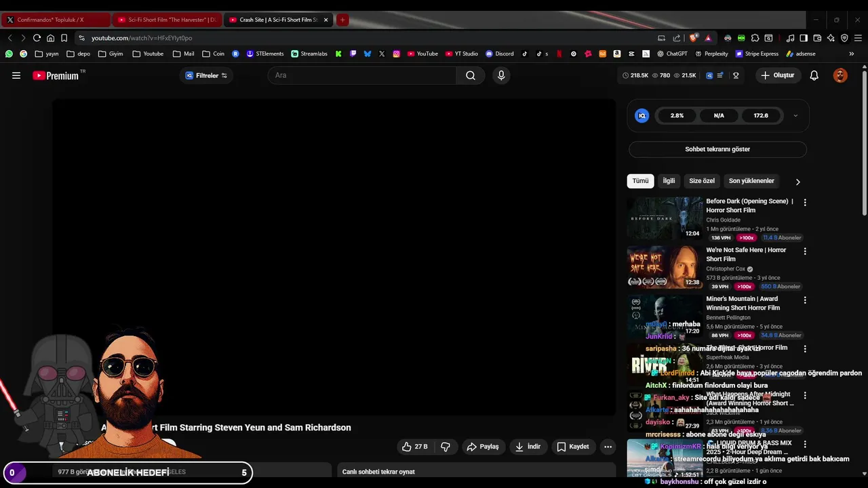The height and width of the screenshot is (488, 868).
Task: Reload the page
Action: [37, 38]
